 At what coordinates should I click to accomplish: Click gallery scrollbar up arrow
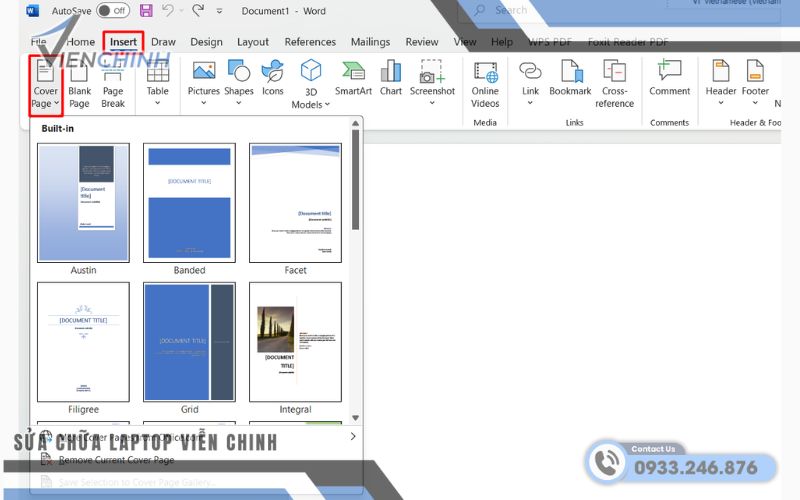click(x=356, y=123)
